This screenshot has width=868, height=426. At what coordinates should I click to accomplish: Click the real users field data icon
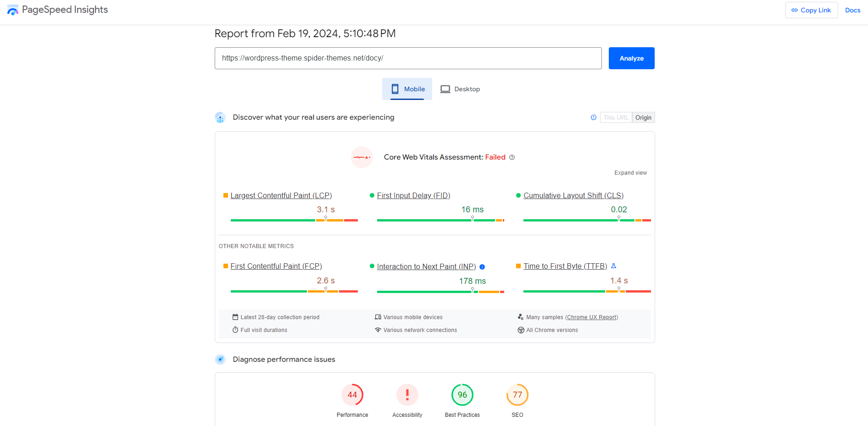point(220,117)
